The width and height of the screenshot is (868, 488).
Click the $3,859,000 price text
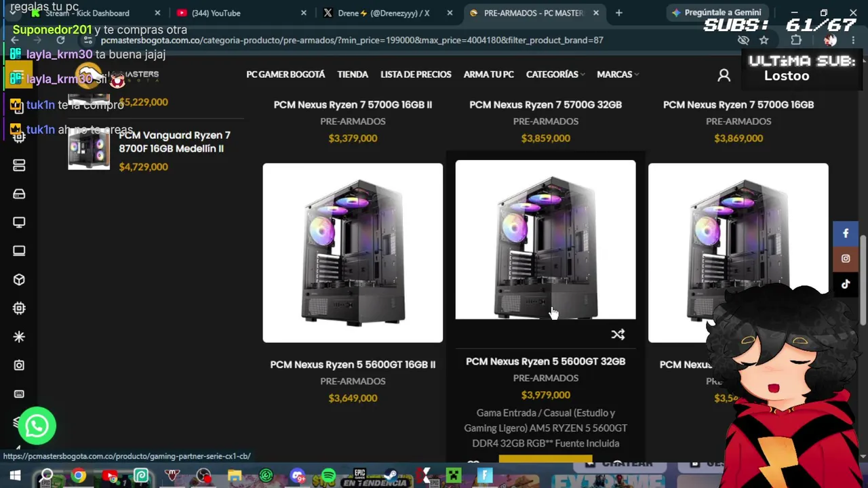click(546, 138)
